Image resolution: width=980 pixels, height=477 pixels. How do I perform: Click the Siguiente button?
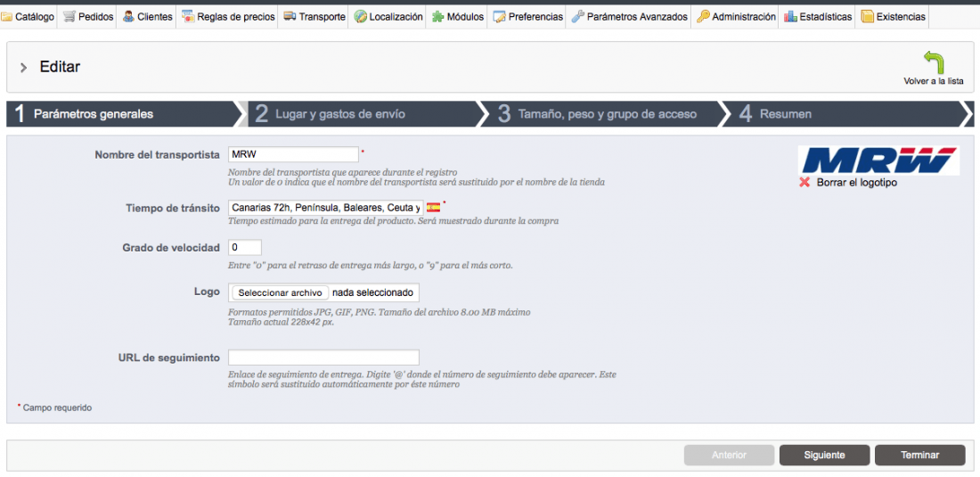pyautogui.click(x=824, y=455)
